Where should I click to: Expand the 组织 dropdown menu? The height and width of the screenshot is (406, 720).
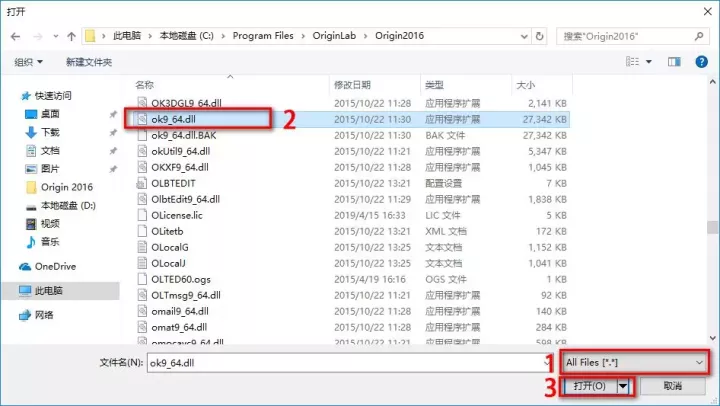31,62
